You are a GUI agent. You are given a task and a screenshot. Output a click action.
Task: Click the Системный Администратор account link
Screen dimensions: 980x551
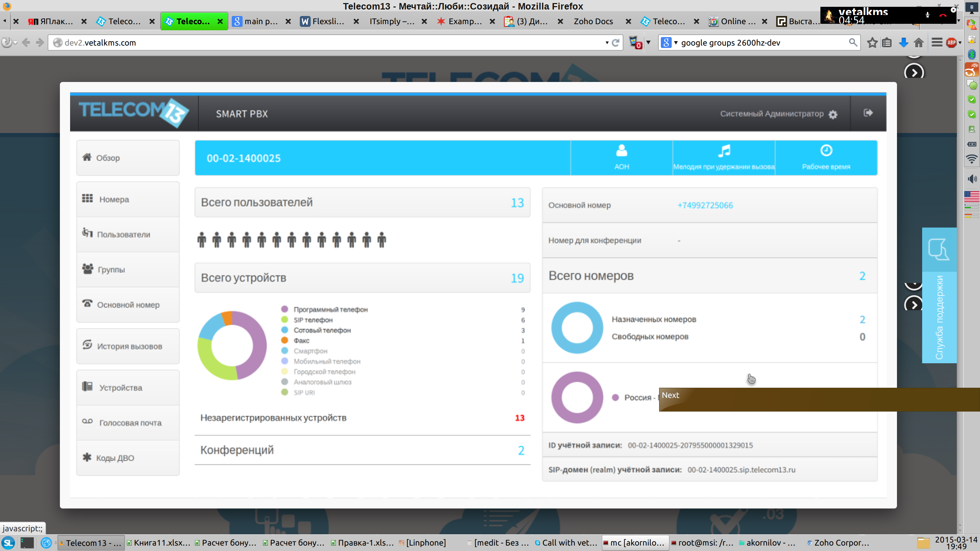[x=771, y=114]
